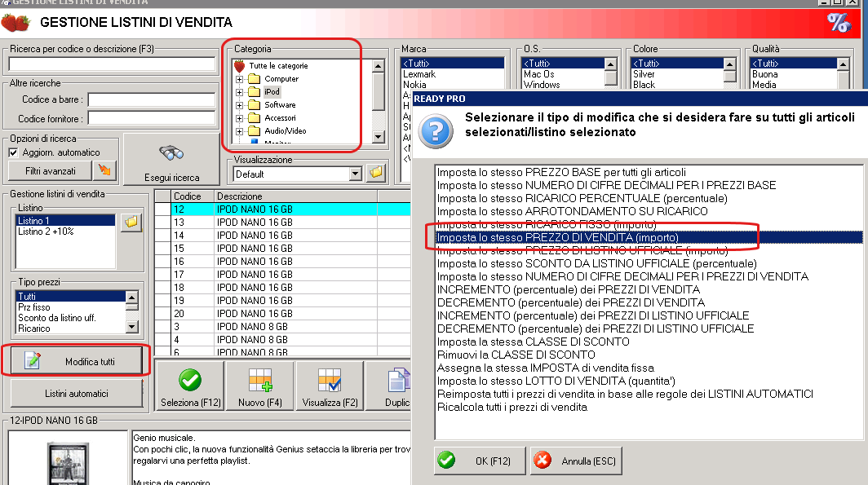
Task: Select Listino 2 +10% in list
Action: pos(65,231)
